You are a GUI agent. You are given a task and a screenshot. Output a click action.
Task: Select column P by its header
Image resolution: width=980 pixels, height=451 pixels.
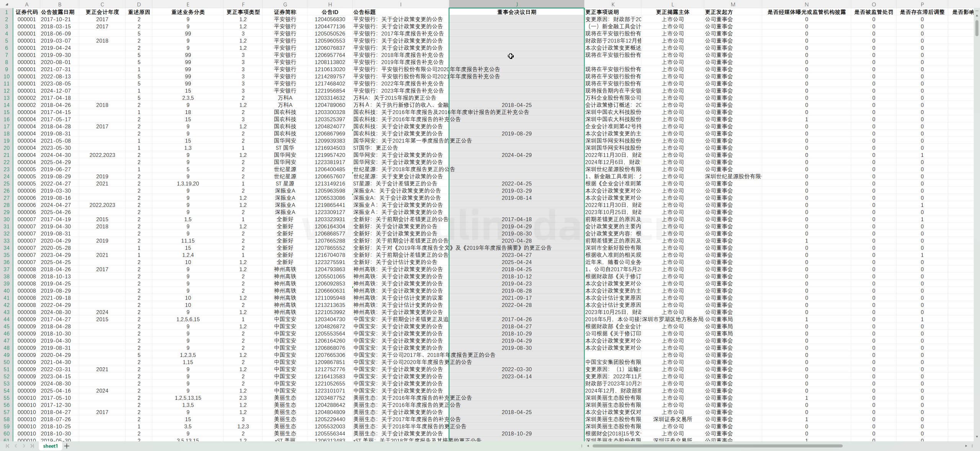[922, 4]
